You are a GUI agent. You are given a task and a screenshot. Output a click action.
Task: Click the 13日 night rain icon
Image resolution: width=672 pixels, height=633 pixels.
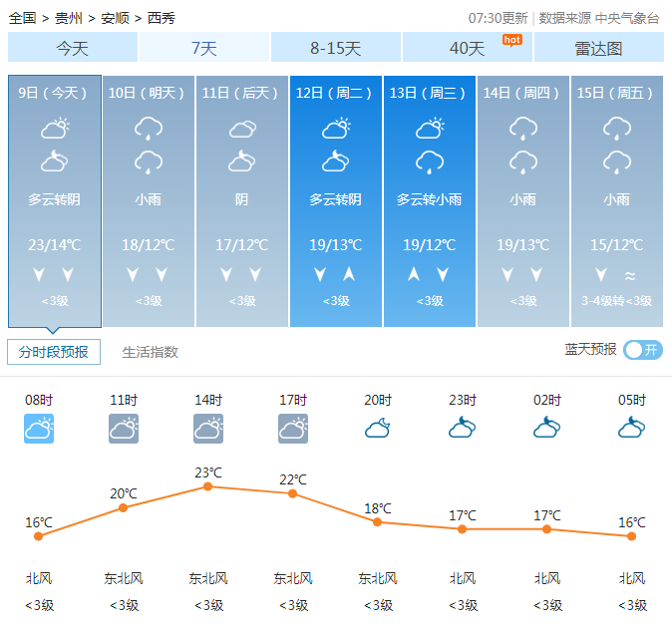pyautogui.click(x=430, y=161)
